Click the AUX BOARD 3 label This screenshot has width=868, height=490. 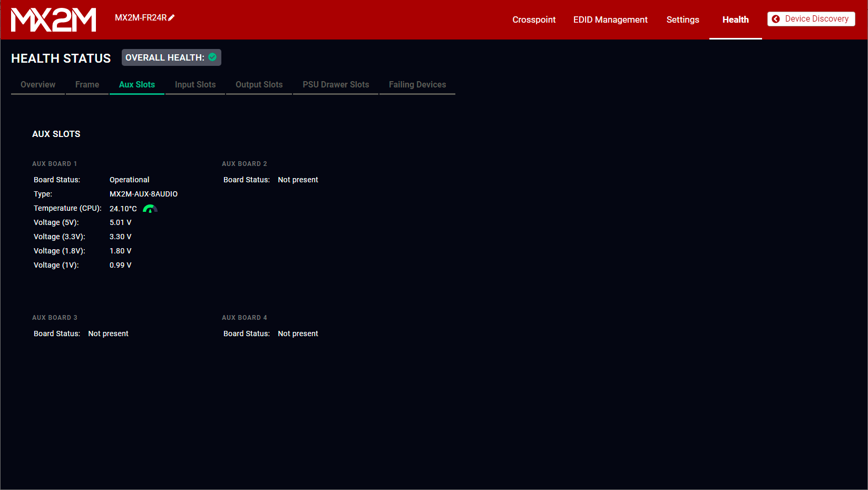[x=54, y=318]
